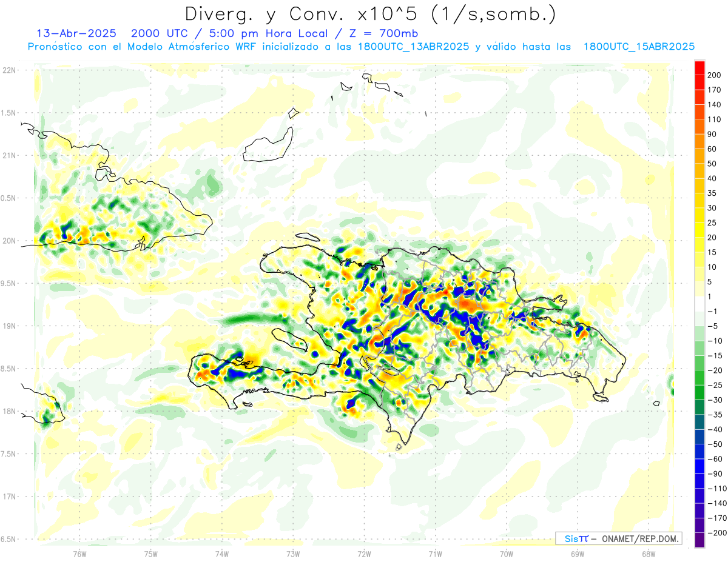This screenshot has width=728, height=562.
Task: Click the '-200' legend value
Action: (x=716, y=533)
